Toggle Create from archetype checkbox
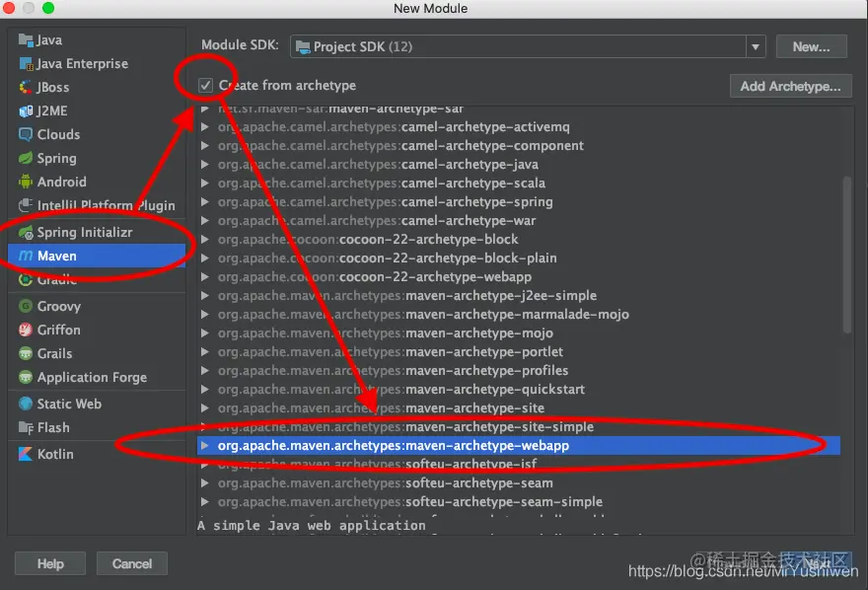This screenshot has width=868, height=590. [205, 85]
